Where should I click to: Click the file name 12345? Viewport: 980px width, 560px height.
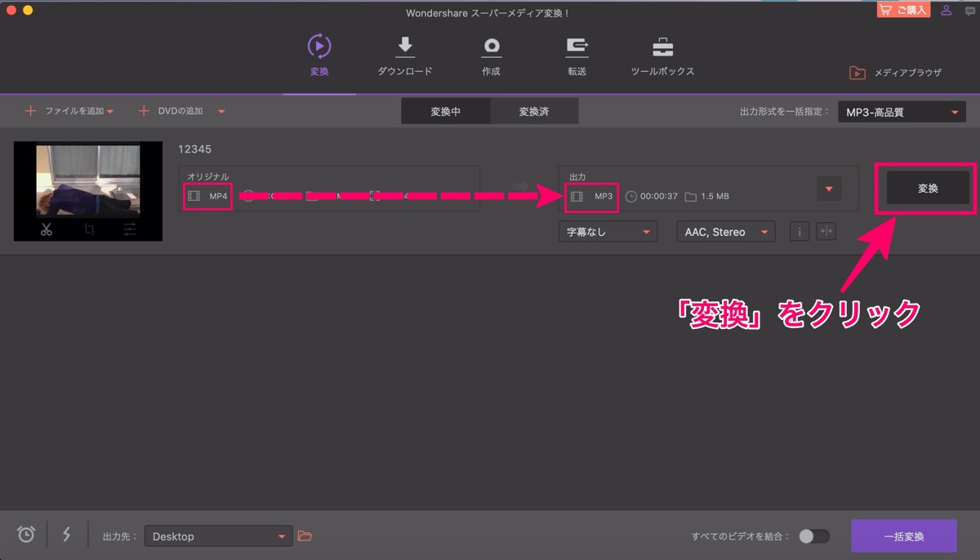195,149
